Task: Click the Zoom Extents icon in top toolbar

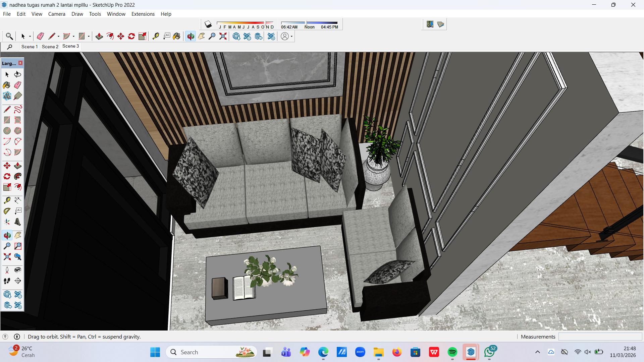Action: click(x=223, y=36)
